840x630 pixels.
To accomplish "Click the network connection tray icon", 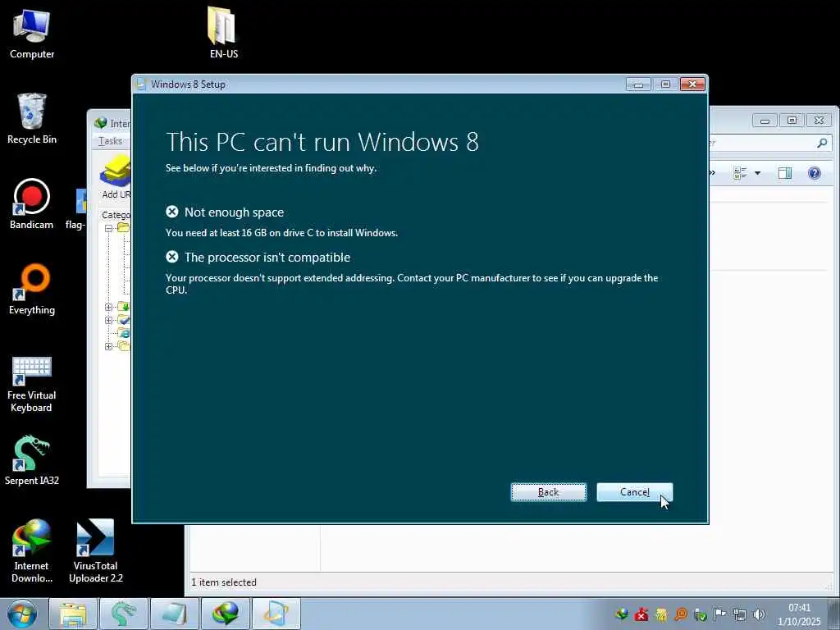I will 739,614.
